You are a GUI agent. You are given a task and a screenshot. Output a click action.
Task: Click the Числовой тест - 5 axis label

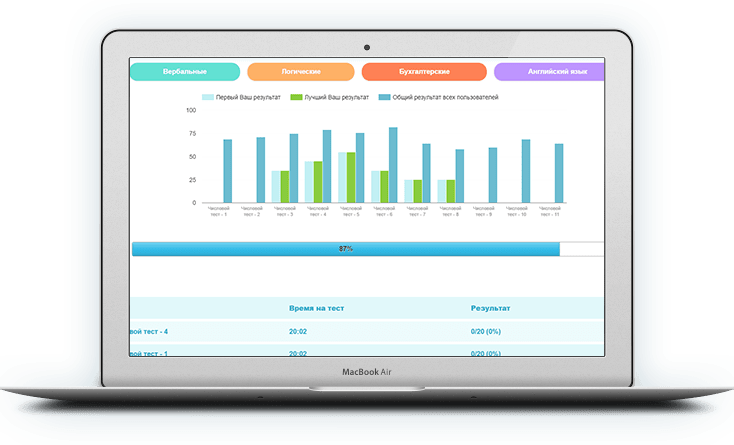(351, 211)
